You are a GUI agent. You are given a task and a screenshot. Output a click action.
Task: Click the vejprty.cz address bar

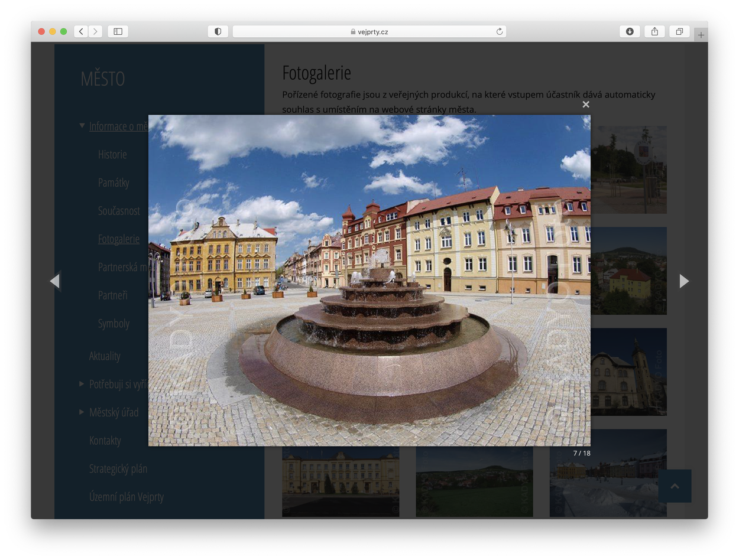369,32
